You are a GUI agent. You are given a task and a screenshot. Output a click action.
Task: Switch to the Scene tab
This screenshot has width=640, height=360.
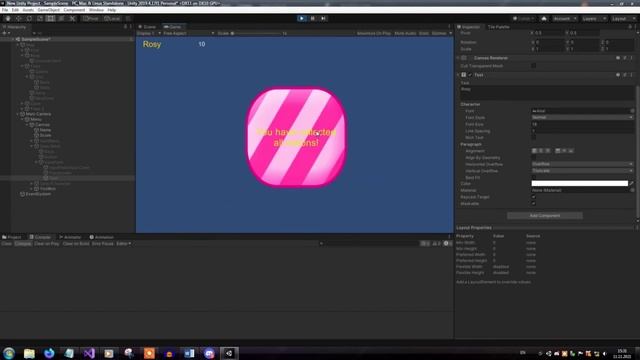tap(147, 27)
